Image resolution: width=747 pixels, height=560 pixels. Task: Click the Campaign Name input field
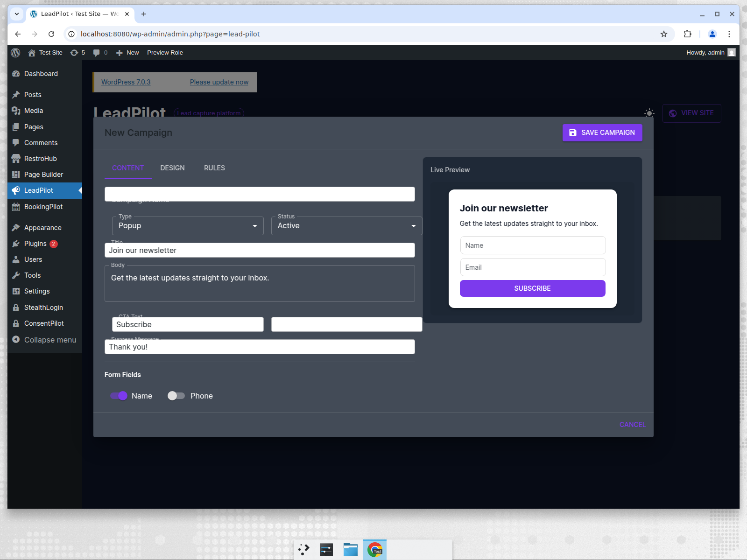point(260,194)
